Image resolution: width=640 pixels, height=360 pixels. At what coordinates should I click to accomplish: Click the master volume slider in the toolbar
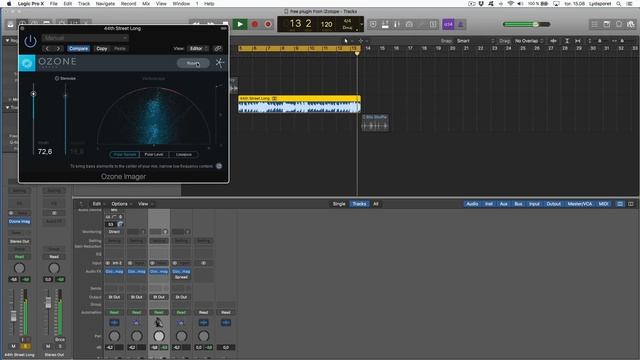[527, 24]
